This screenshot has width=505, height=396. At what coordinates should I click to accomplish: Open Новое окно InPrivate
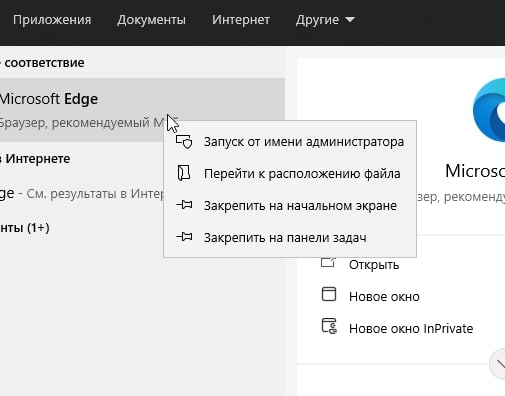tap(411, 328)
